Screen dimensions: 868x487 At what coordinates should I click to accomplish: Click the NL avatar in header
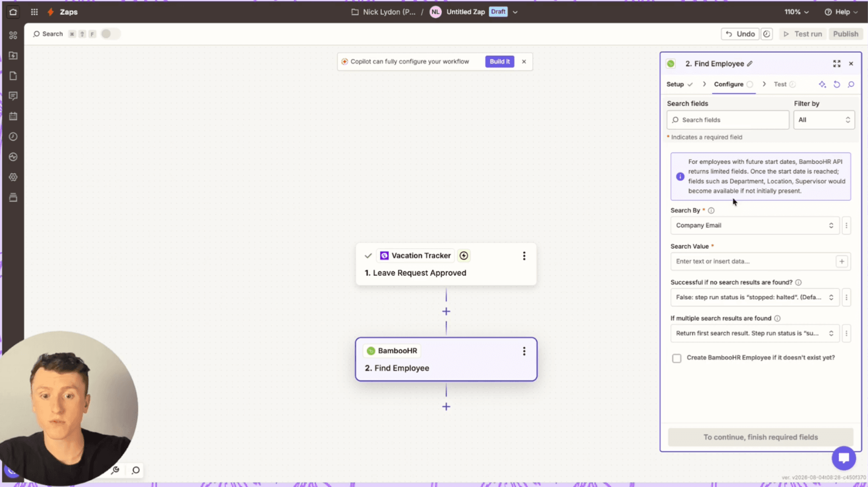pyautogui.click(x=436, y=12)
